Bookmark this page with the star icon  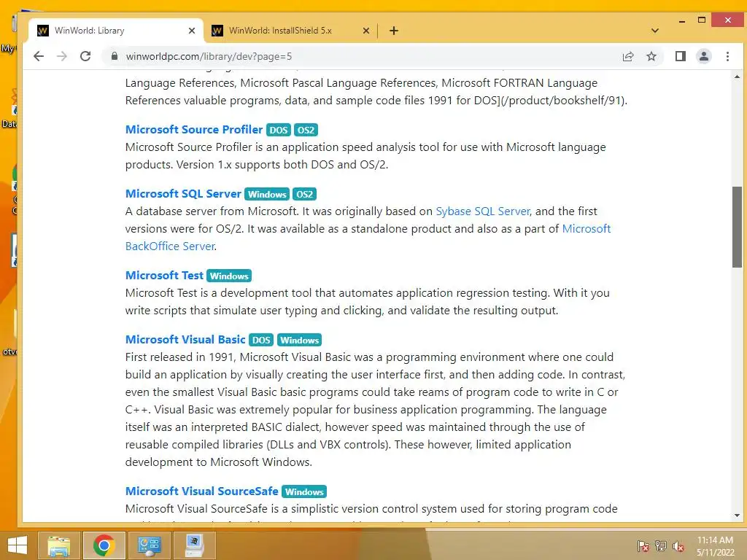tap(651, 56)
